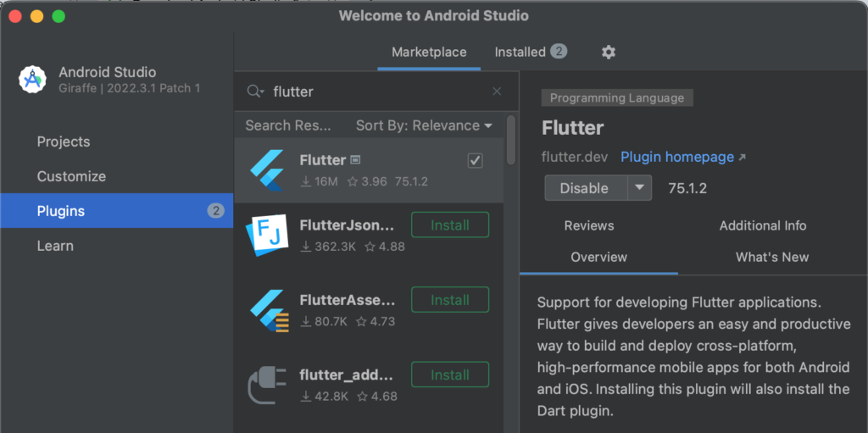Viewport: 868px width, 433px height.
Task: Clear the flutter search text
Action: pyautogui.click(x=497, y=92)
